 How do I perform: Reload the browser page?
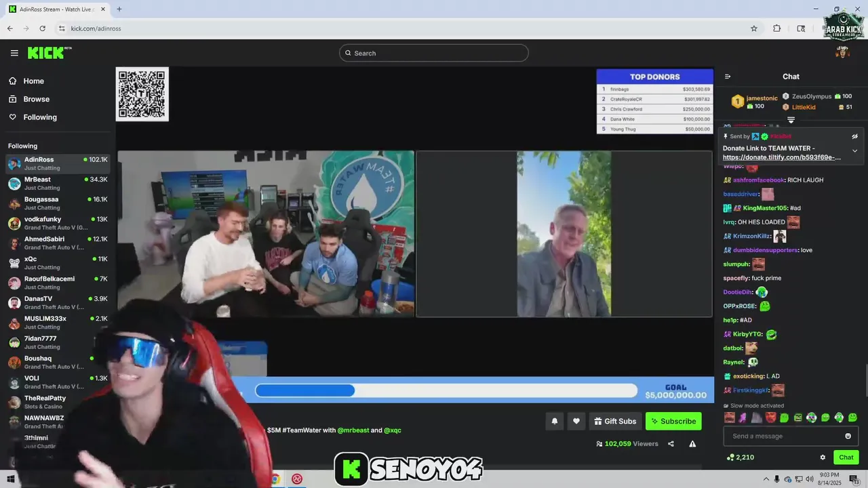click(43, 28)
